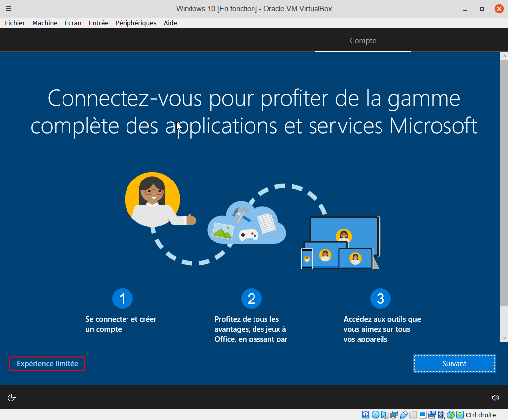Open the Machine menu
Image resolution: width=508 pixels, height=420 pixels.
(x=45, y=23)
